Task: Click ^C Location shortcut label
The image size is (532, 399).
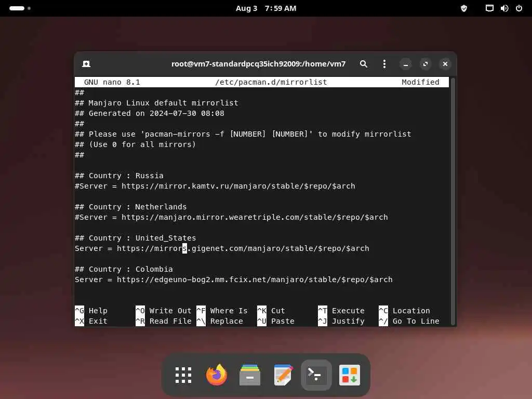Action: (404, 311)
